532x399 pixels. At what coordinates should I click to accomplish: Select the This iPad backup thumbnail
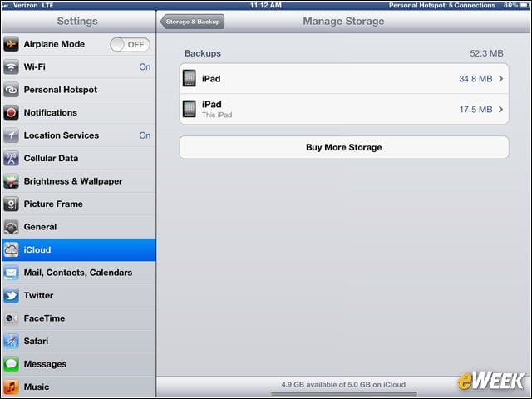coord(189,109)
